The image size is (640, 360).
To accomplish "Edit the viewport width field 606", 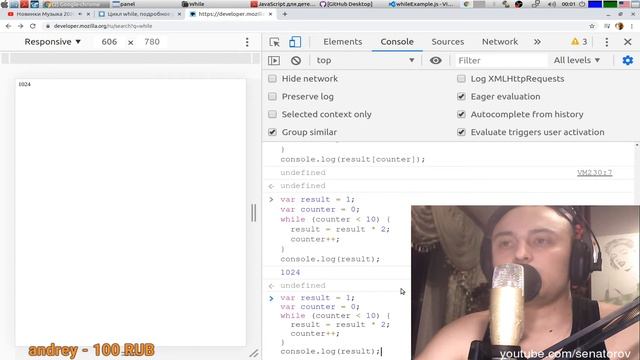I will [x=109, y=42].
